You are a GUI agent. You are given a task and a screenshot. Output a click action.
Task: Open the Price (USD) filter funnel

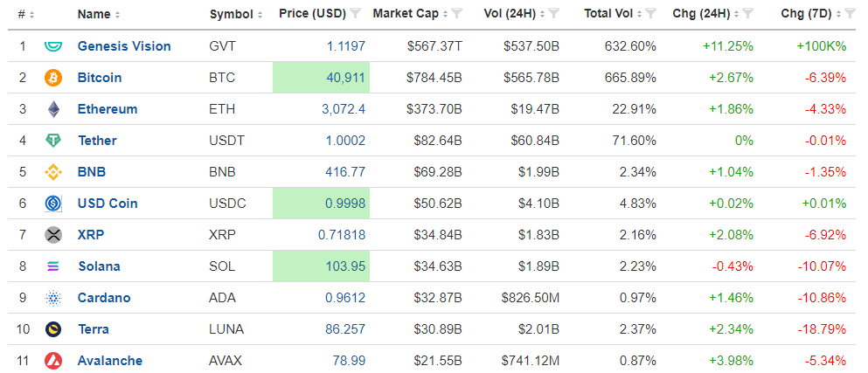click(356, 14)
